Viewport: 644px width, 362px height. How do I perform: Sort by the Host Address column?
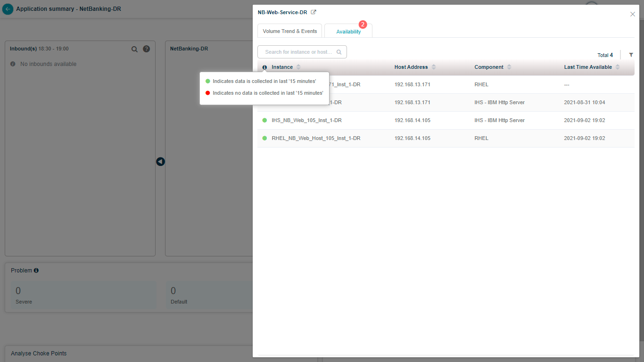click(x=433, y=67)
